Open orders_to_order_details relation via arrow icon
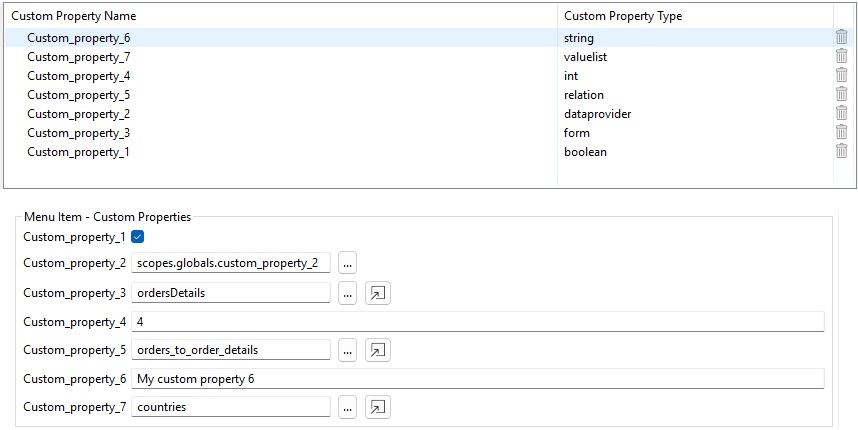858x430 pixels. tap(378, 350)
